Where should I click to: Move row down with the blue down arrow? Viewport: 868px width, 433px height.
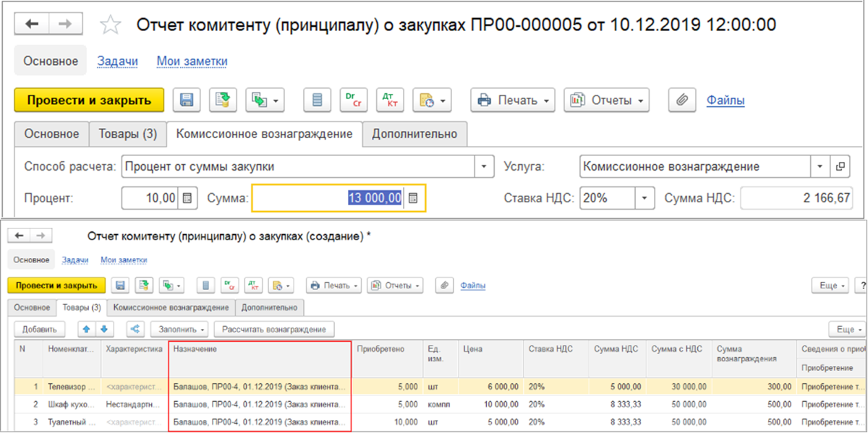pos(103,329)
